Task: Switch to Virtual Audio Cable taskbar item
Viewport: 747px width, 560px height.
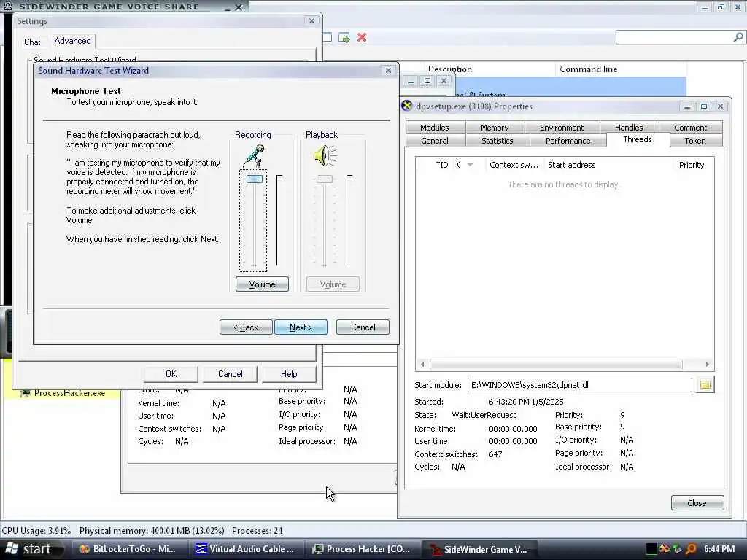Action: pos(245,549)
